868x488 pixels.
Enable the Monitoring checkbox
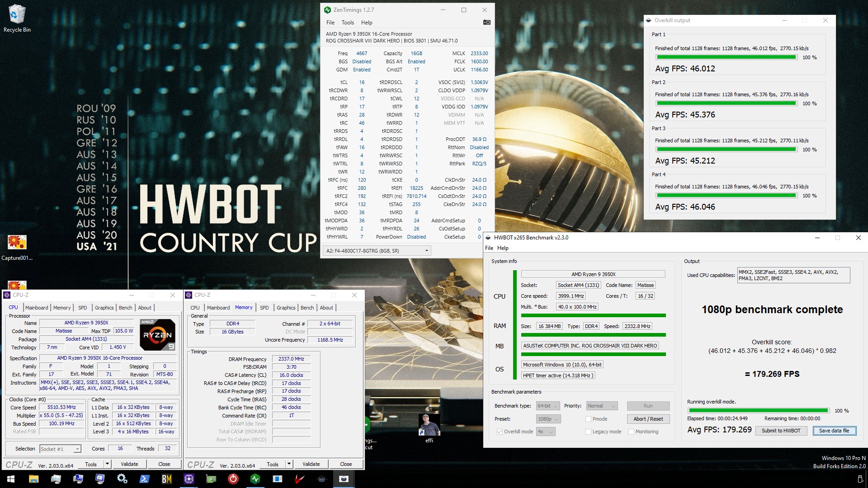coord(631,432)
